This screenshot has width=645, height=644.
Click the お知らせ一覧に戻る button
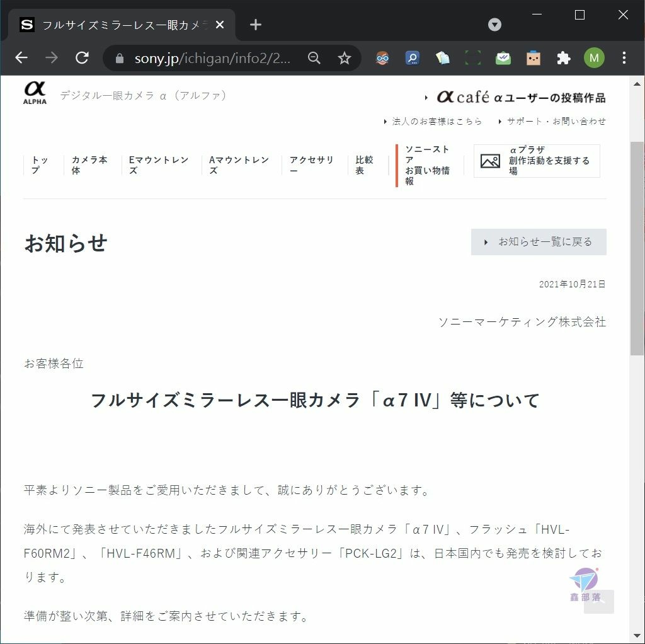point(539,242)
